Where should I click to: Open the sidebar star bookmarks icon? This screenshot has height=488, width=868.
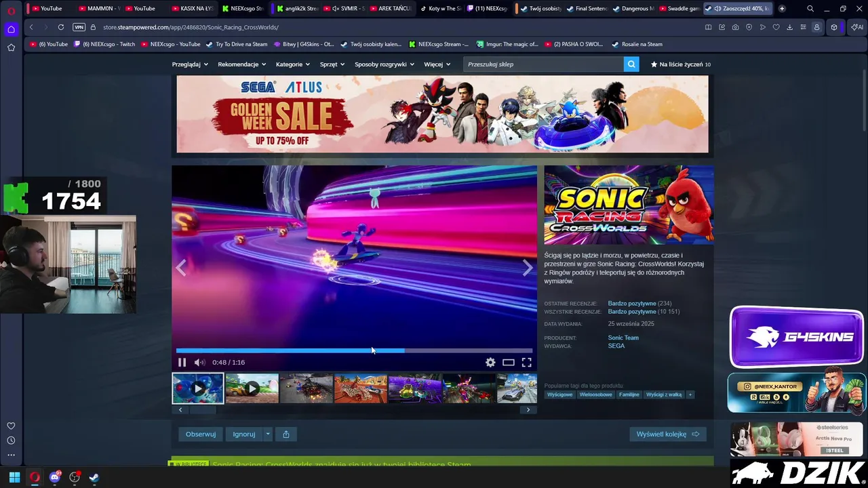click(x=11, y=47)
